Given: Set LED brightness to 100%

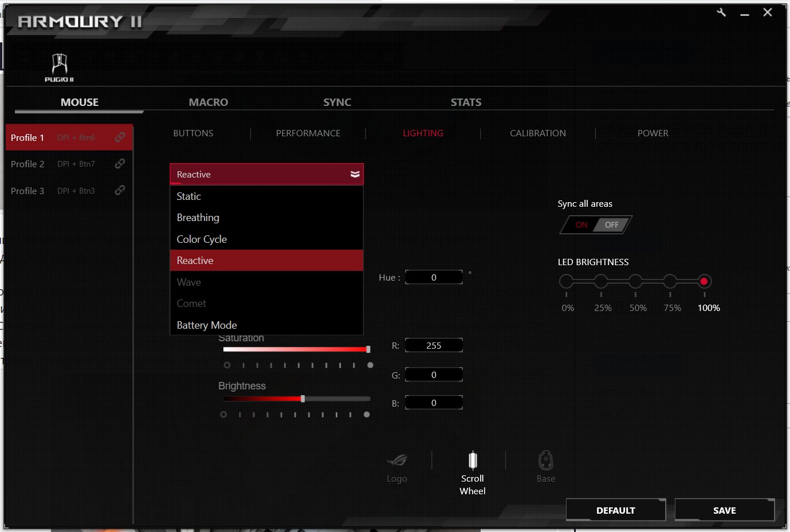Looking at the screenshot, I should click(704, 281).
